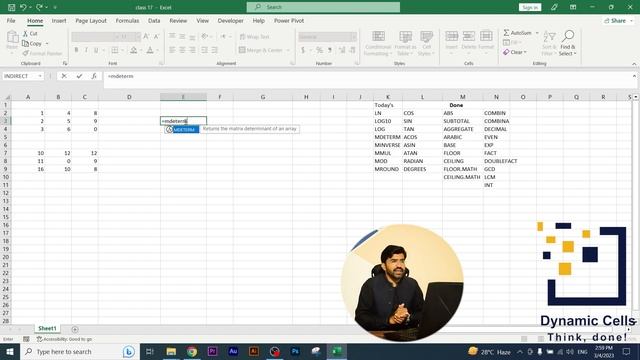Expand the formula bar chevron
The width and height of the screenshot is (640, 360).
click(634, 76)
